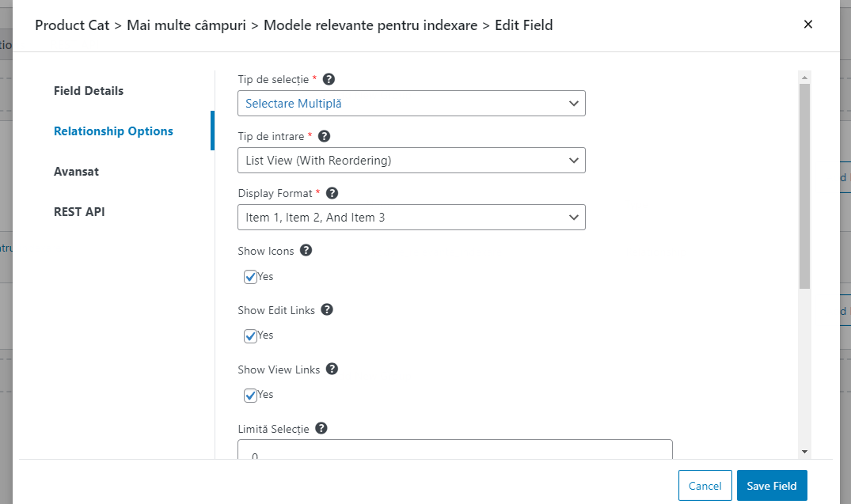Click the question mark beside Show Icons

pyautogui.click(x=305, y=250)
